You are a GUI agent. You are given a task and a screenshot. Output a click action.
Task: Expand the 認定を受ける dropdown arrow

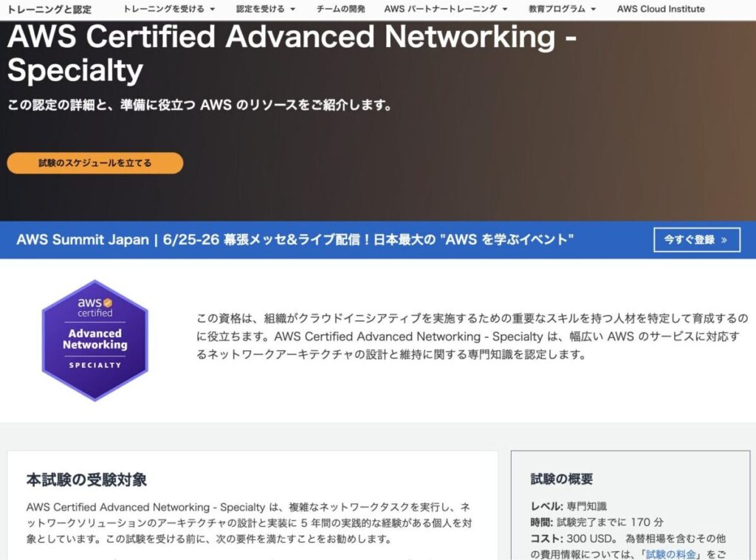click(x=292, y=9)
